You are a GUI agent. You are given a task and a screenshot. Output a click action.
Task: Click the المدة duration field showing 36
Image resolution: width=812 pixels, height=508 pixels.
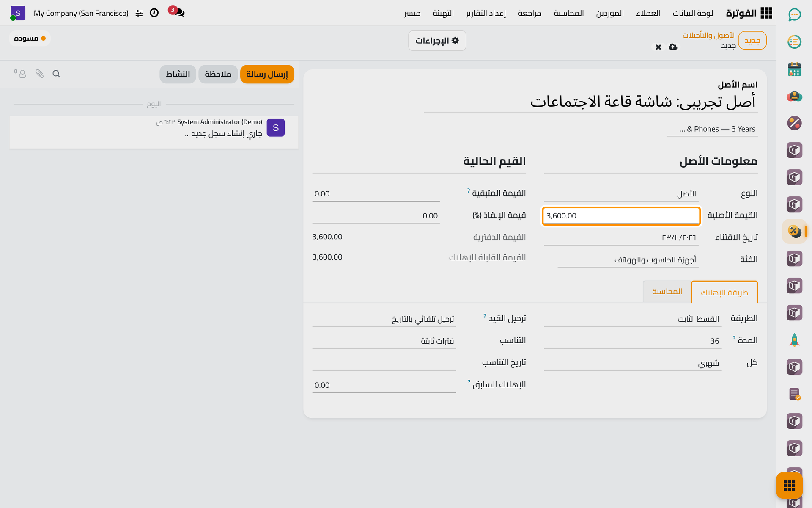coord(633,341)
